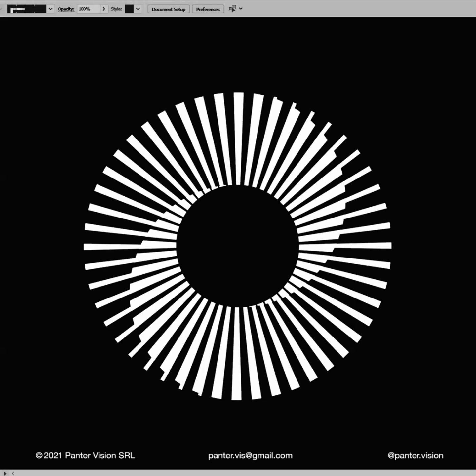Select the copyright text 2021 Panter Vision SRL
Screen dimensions: 476x476
click(x=86, y=455)
